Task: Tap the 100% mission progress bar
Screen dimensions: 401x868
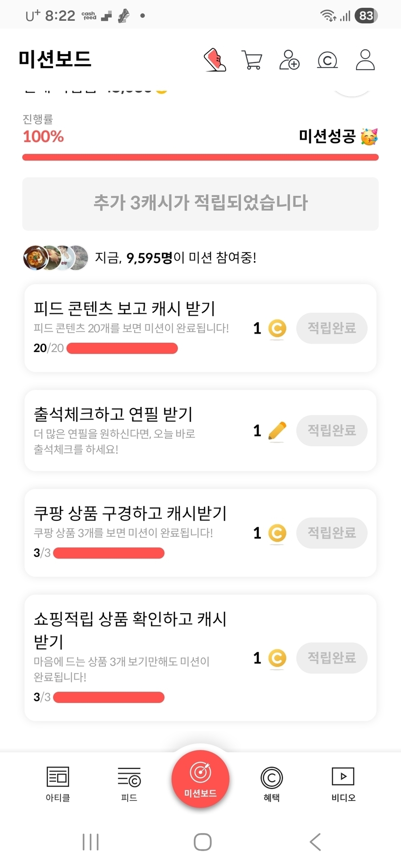Action: click(x=200, y=157)
